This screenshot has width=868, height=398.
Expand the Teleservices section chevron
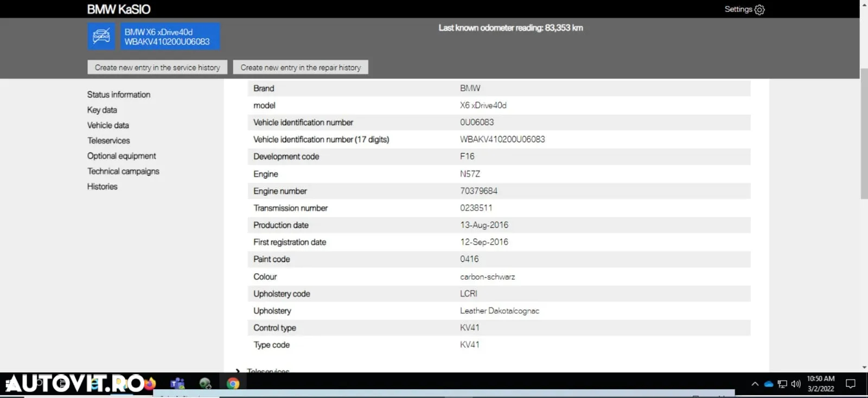tap(238, 371)
